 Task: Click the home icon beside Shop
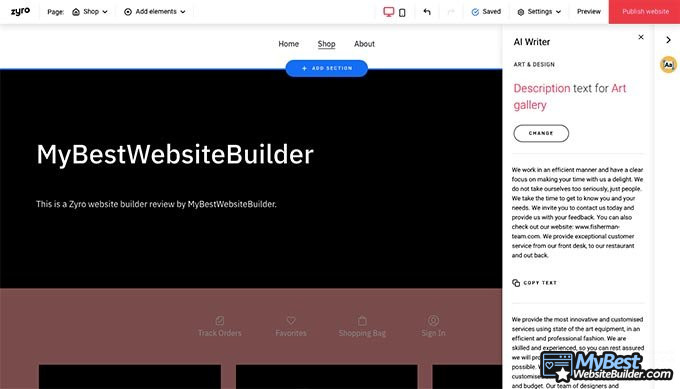tap(76, 12)
